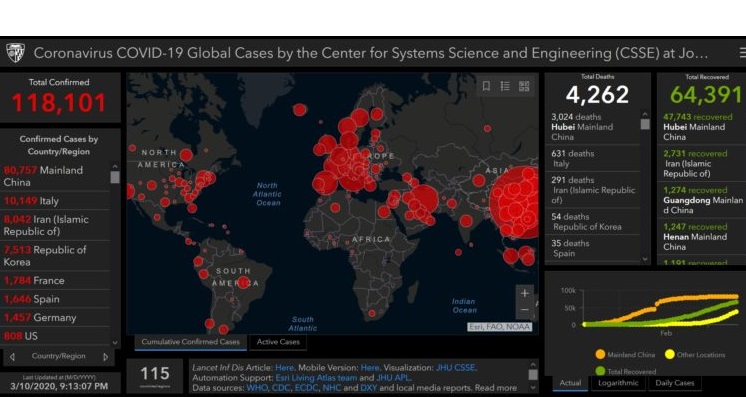Open the JHU APL link
The width and height of the screenshot is (746, 397).
click(x=393, y=378)
